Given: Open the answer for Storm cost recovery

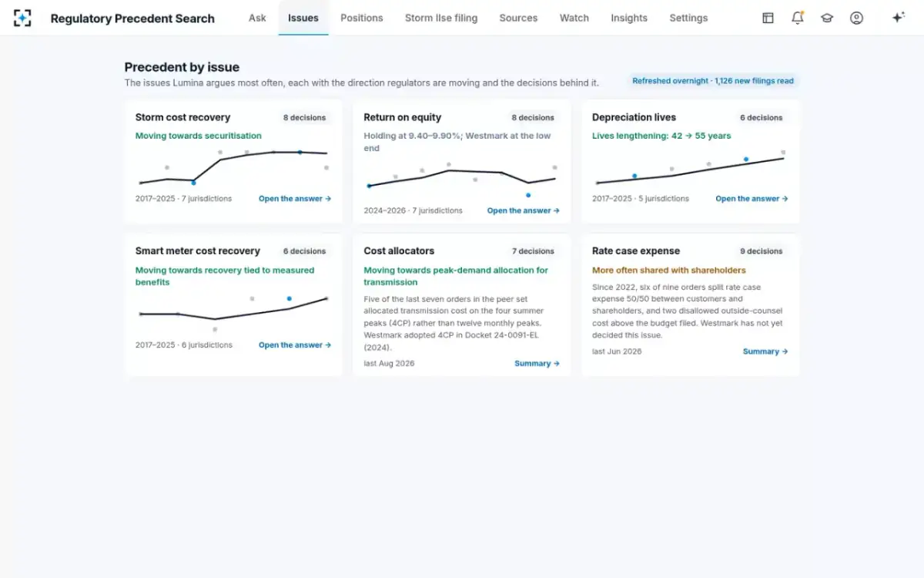Looking at the screenshot, I should click(295, 199).
